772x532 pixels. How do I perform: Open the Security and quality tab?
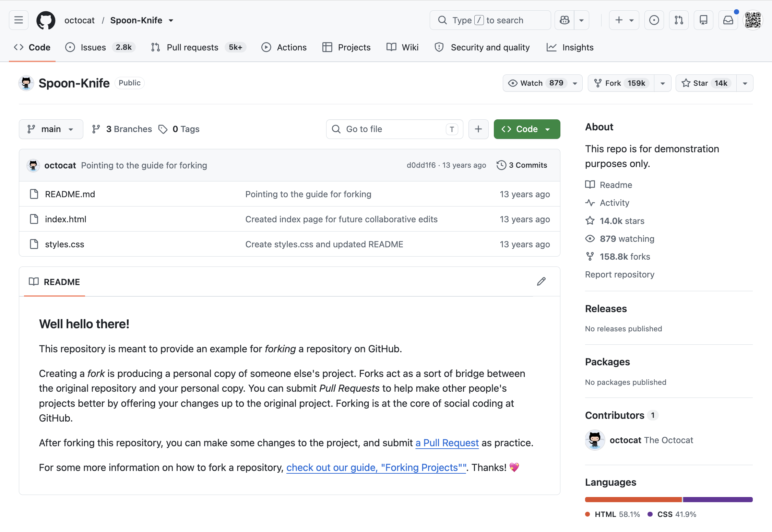(x=482, y=47)
